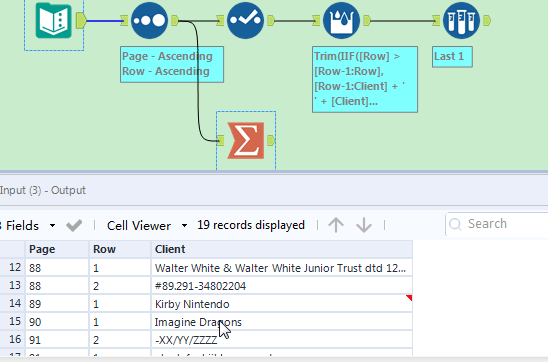This screenshot has height=362, width=548.
Task: Select the Sort tool icon
Action: pos(149,20)
